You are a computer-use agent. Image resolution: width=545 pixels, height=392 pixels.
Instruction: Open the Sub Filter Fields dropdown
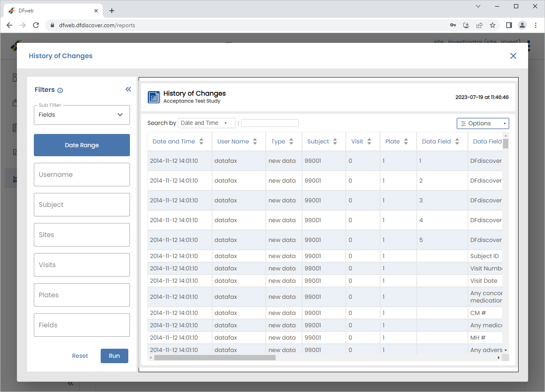coord(82,115)
